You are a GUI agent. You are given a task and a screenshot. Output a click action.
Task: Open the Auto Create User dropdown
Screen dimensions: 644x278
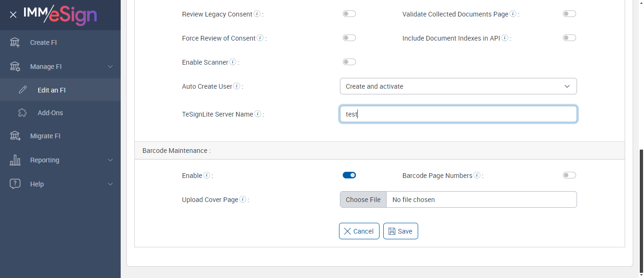(458, 86)
